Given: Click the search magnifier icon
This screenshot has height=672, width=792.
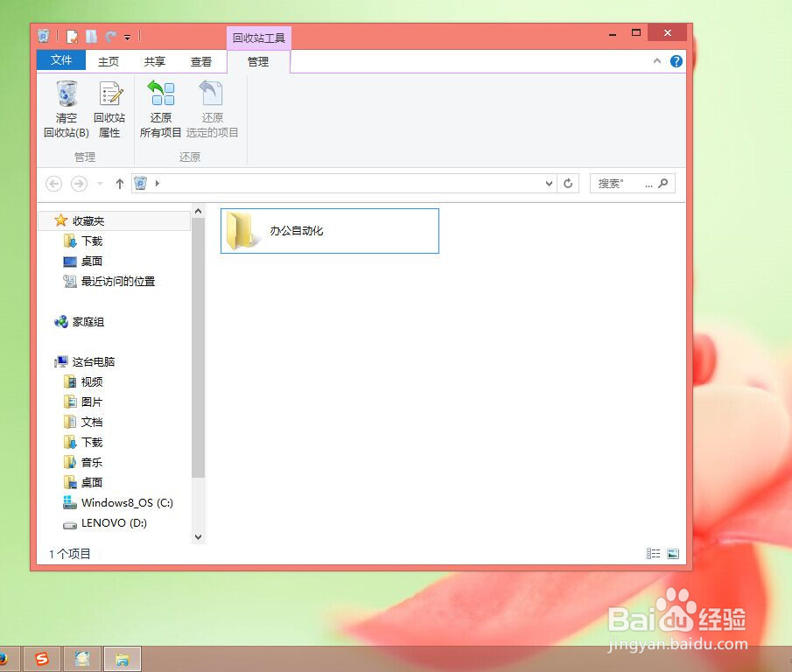Looking at the screenshot, I should [x=663, y=183].
